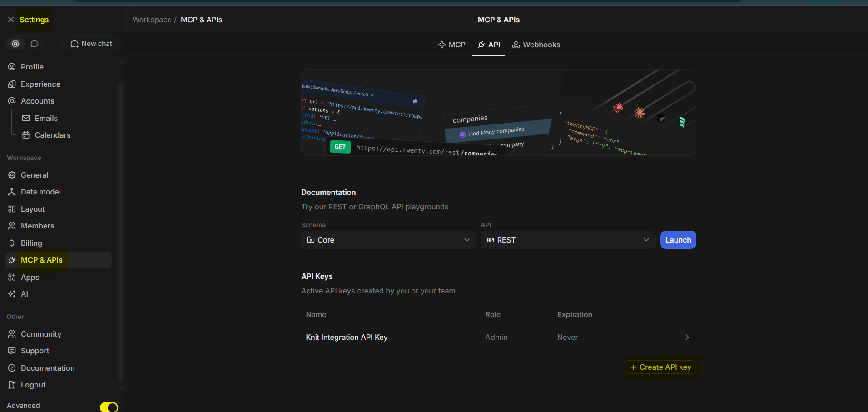Click the Name column header
Image resolution: width=868 pixels, height=412 pixels.
tap(316, 314)
